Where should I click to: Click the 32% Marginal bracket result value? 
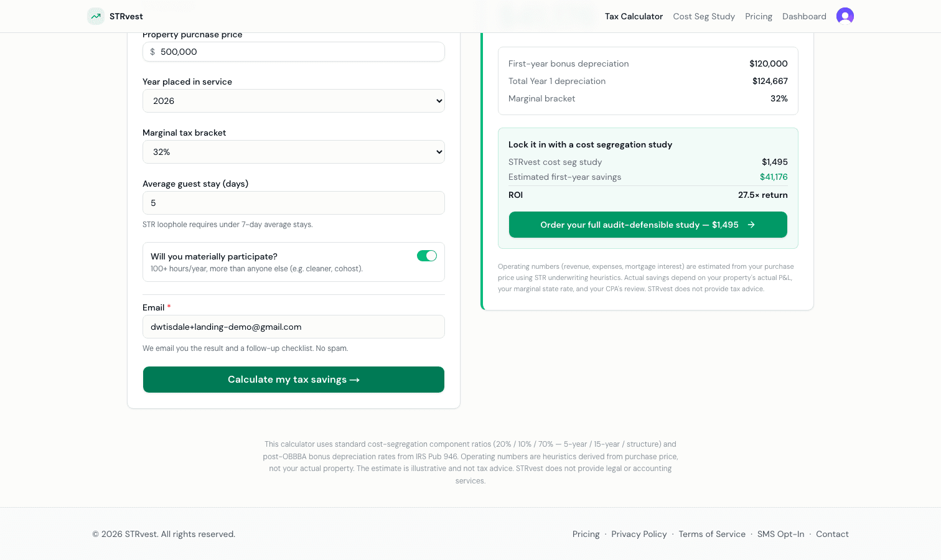(x=779, y=98)
